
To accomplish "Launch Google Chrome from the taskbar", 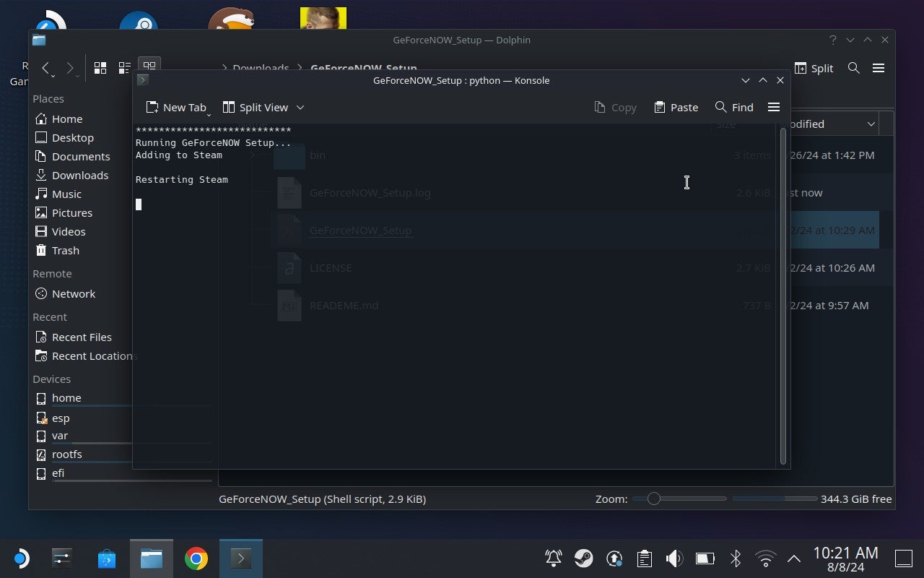I will tap(196, 558).
